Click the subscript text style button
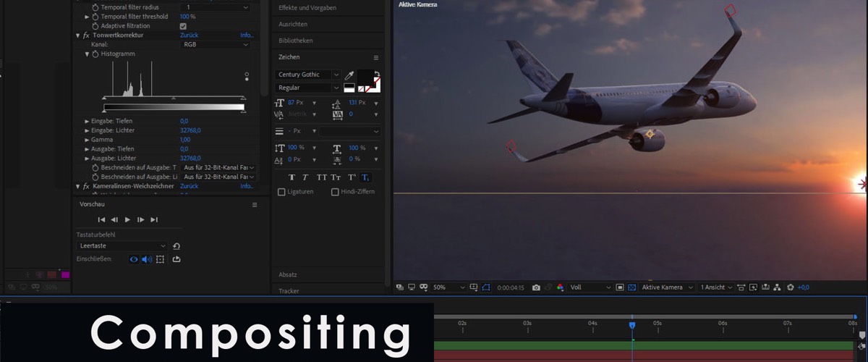Viewport: 868px width, 362px height. coord(365,177)
